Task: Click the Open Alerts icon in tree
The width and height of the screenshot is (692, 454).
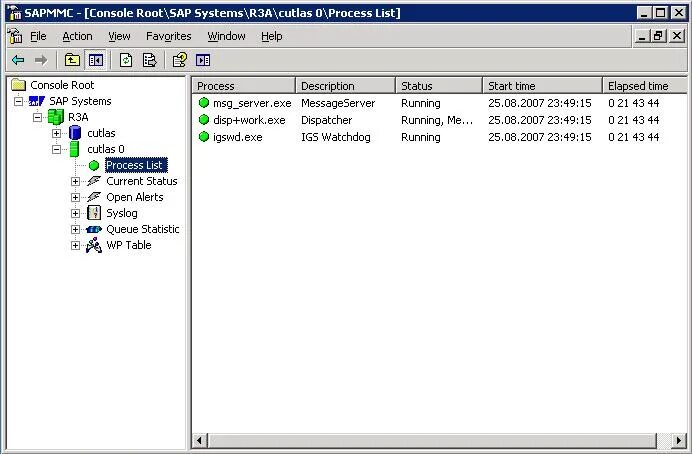Action: click(94, 197)
